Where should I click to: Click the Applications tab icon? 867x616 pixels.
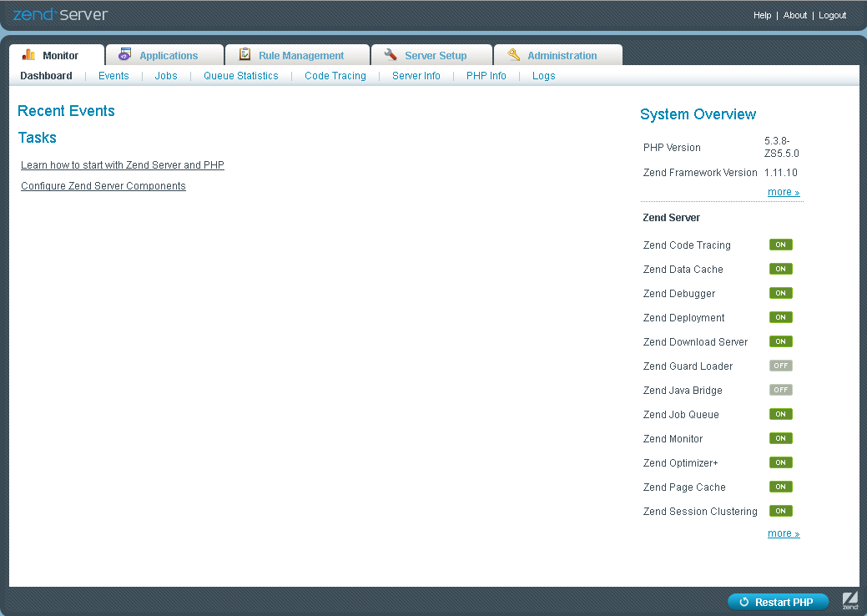(x=125, y=55)
